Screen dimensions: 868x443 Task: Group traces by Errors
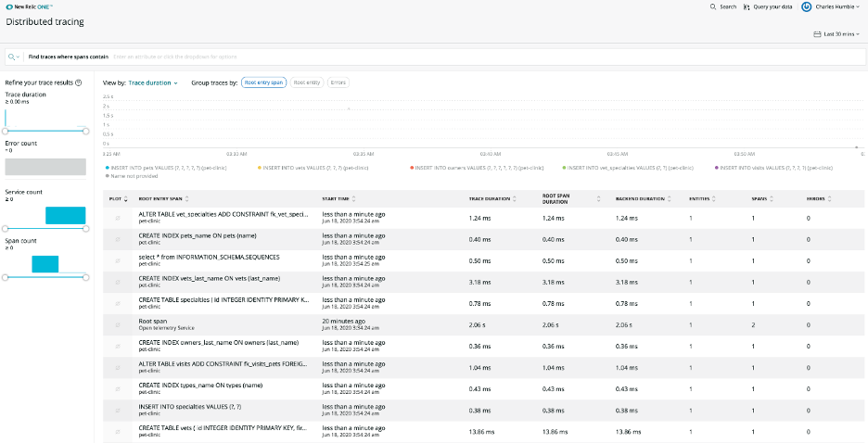338,83
